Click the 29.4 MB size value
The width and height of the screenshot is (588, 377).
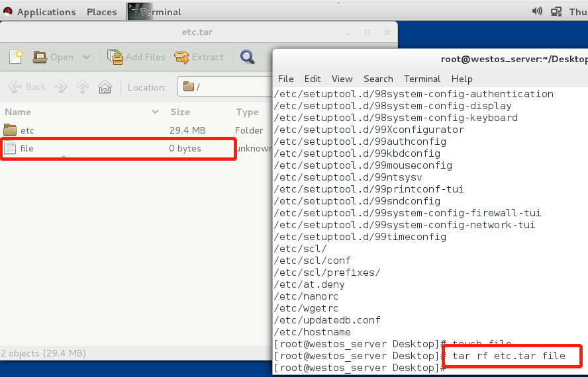click(187, 130)
